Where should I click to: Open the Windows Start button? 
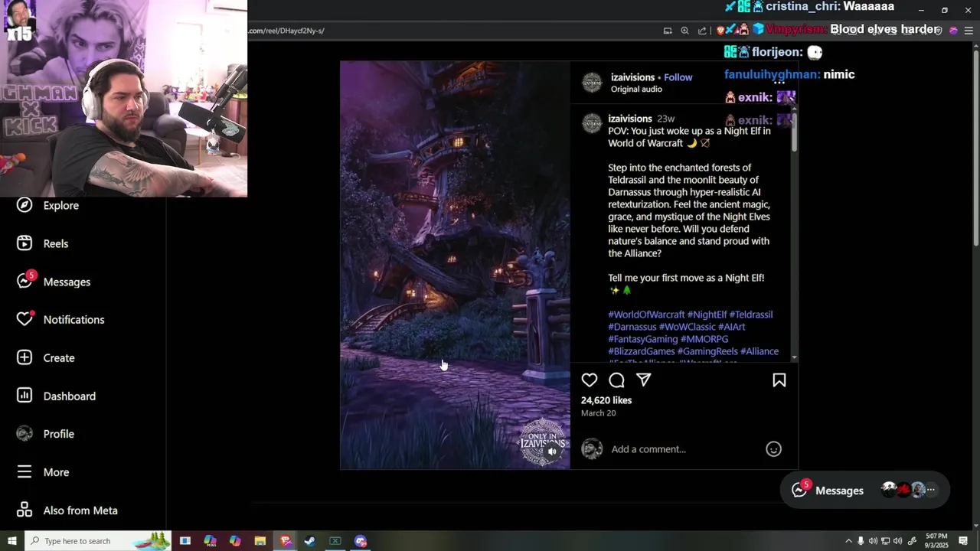click(x=12, y=541)
